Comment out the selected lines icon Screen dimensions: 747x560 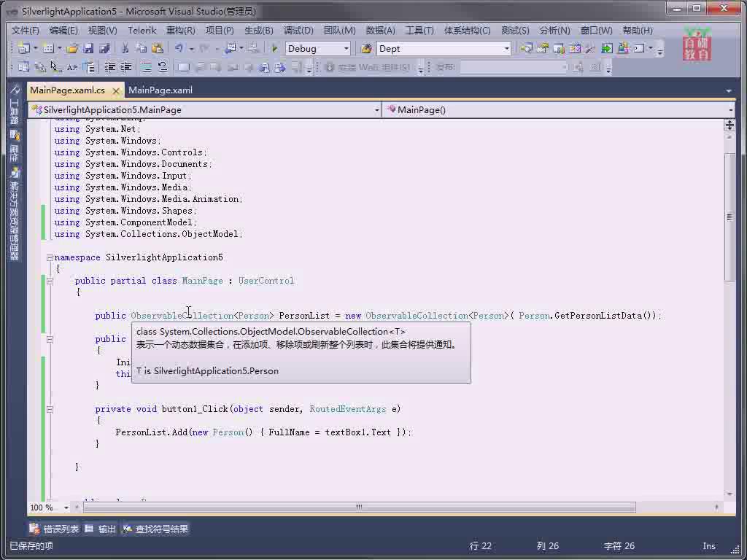coord(147,67)
